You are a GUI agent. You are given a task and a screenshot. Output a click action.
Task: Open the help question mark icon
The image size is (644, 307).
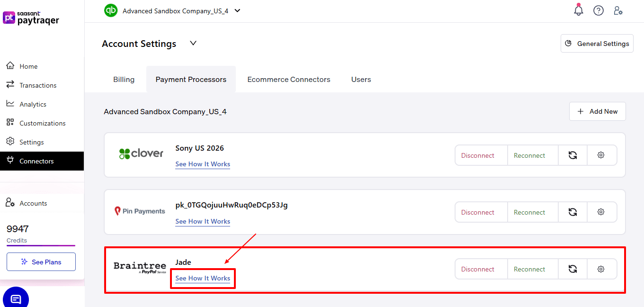click(x=599, y=10)
